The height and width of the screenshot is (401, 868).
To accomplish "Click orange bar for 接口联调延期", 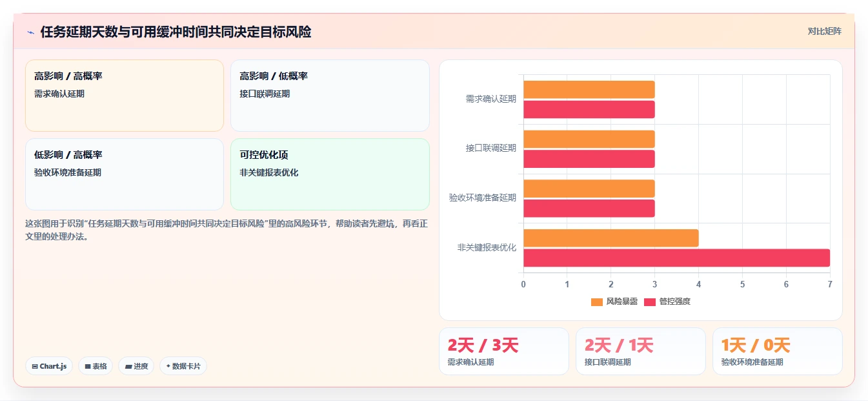I will [x=589, y=139].
